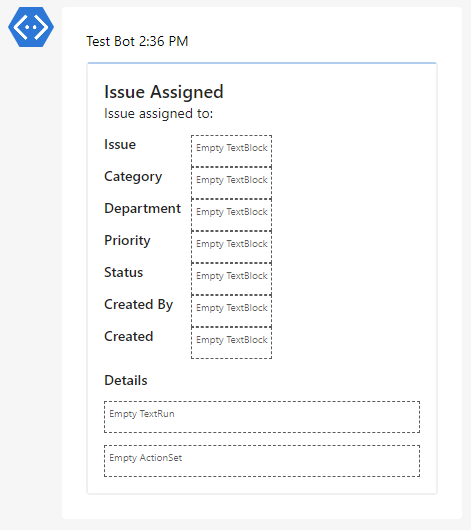
Task: Click the 'Category' field label
Action: [133, 176]
